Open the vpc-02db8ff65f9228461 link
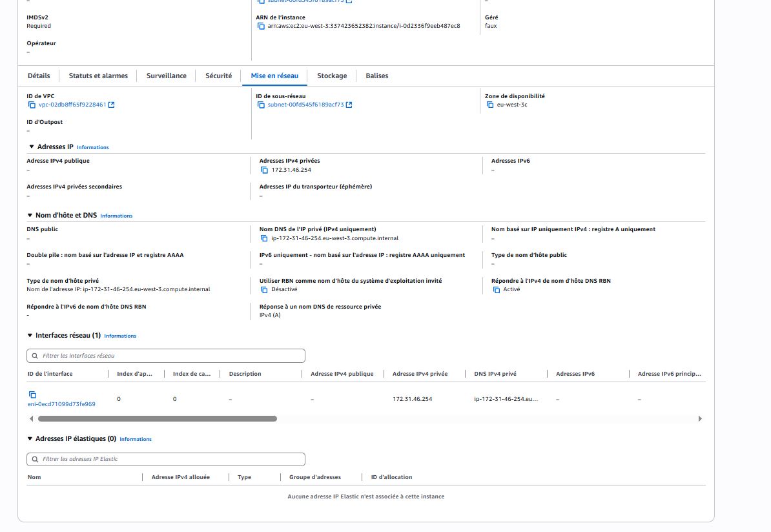 pos(71,105)
